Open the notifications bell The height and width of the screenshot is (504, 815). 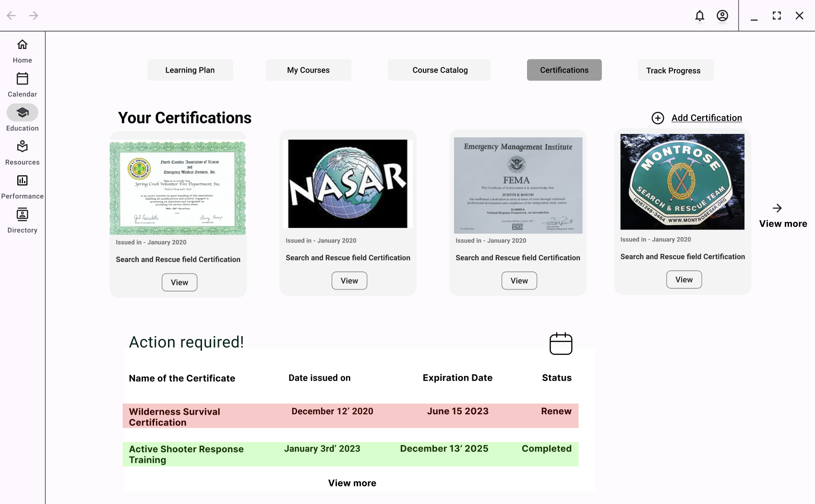(700, 16)
